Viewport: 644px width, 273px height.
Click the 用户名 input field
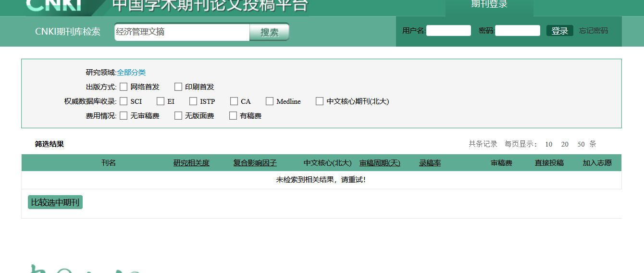[x=448, y=31]
